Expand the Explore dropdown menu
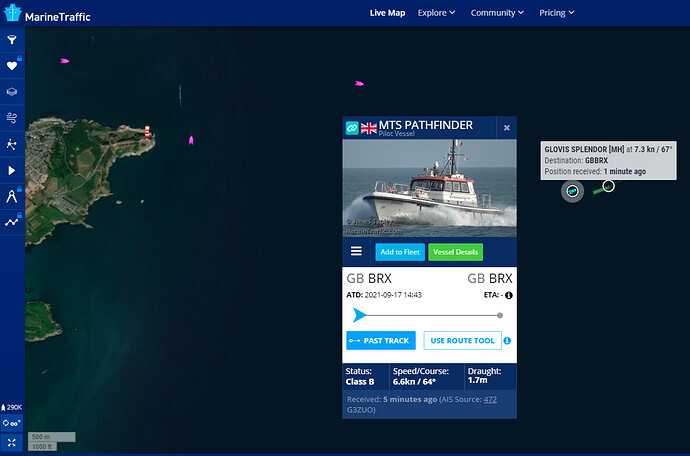Image resolution: width=690 pixels, height=456 pixels. [436, 13]
